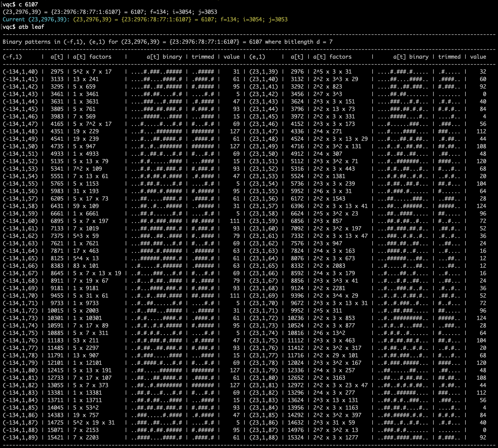Click the a[t] value 15421
Image resolution: width=498 pixels, height=448 pixels.
[x=56, y=438]
